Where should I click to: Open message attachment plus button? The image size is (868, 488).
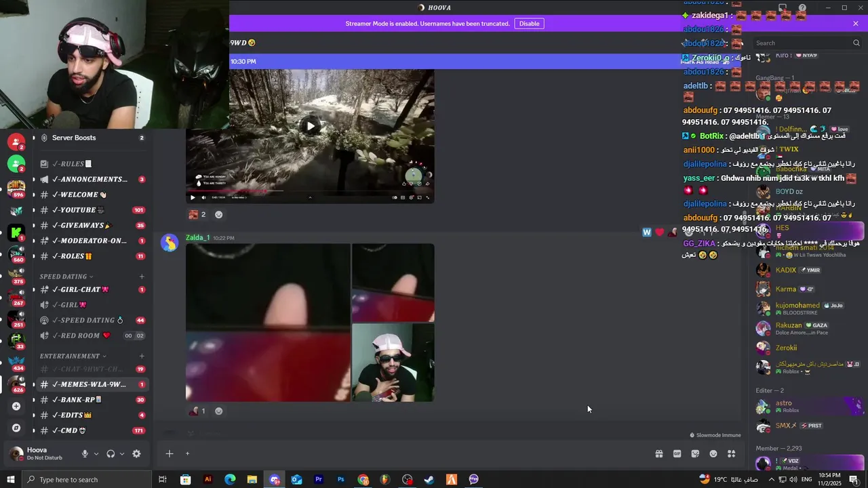click(170, 454)
